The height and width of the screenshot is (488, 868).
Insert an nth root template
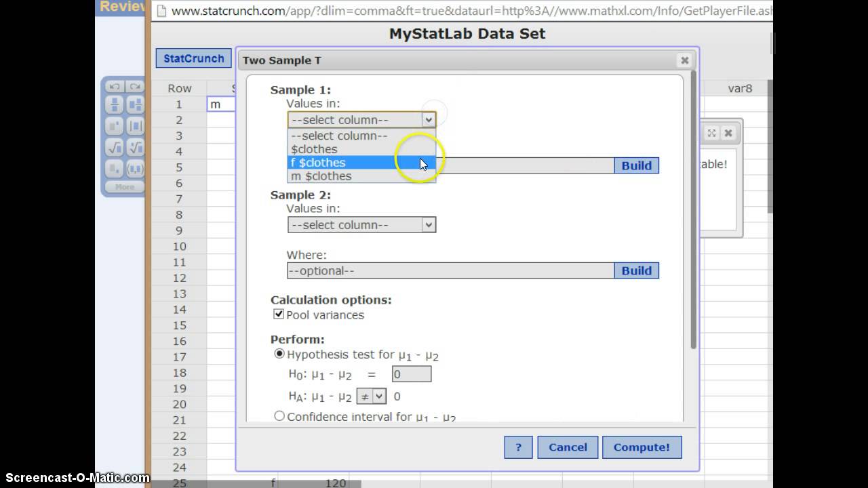tap(135, 147)
